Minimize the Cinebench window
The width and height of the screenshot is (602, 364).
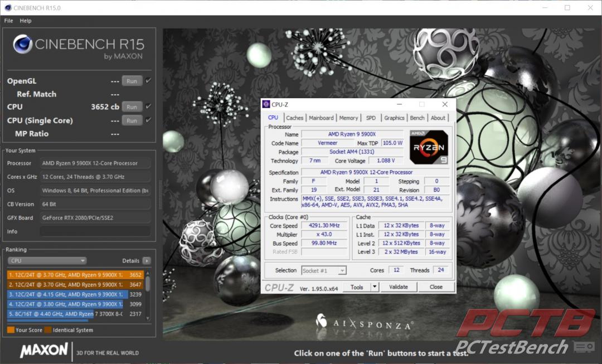pos(545,8)
